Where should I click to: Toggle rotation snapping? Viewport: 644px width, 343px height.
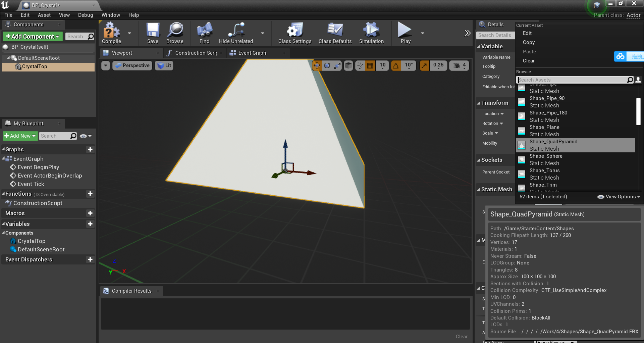tap(396, 65)
